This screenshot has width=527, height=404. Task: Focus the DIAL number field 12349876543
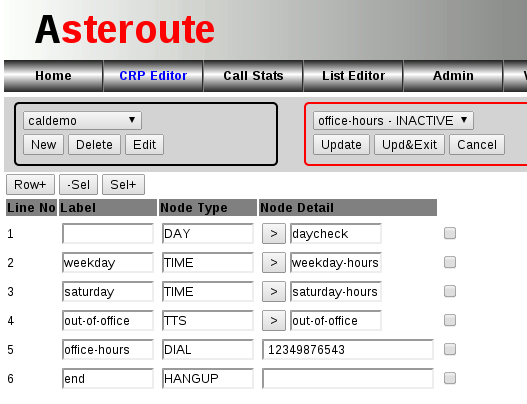coord(348,350)
